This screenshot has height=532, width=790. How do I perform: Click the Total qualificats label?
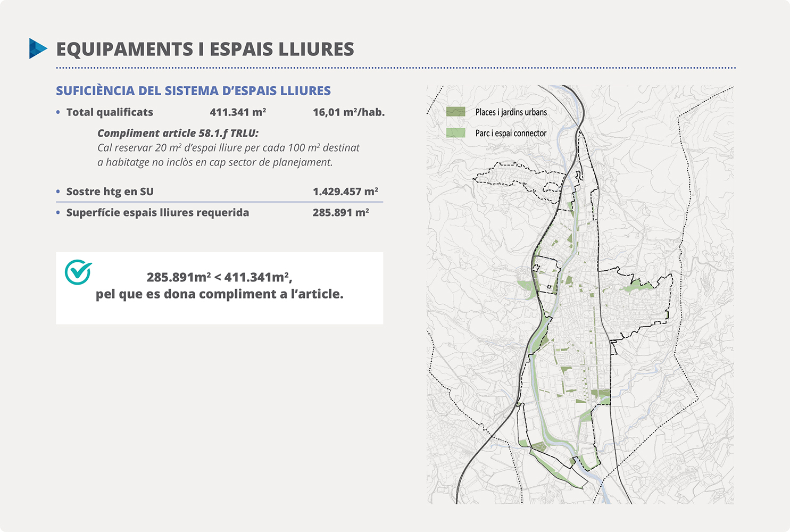(110, 112)
